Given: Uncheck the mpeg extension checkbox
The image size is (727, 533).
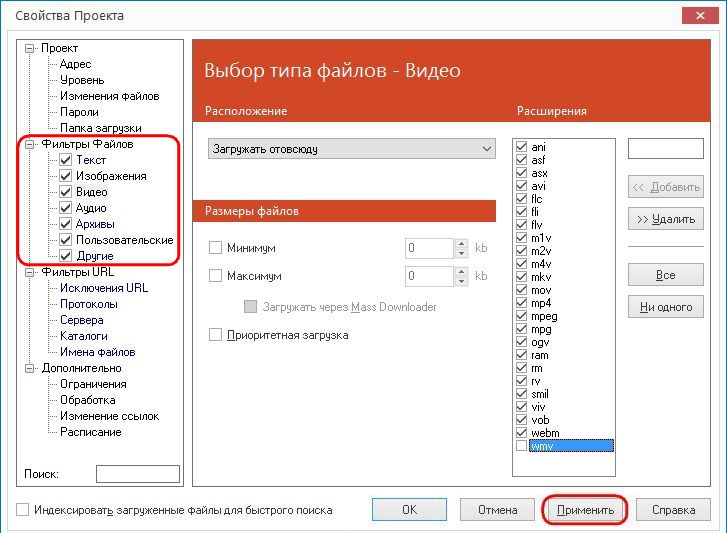Looking at the screenshot, I should [x=522, y=316].
